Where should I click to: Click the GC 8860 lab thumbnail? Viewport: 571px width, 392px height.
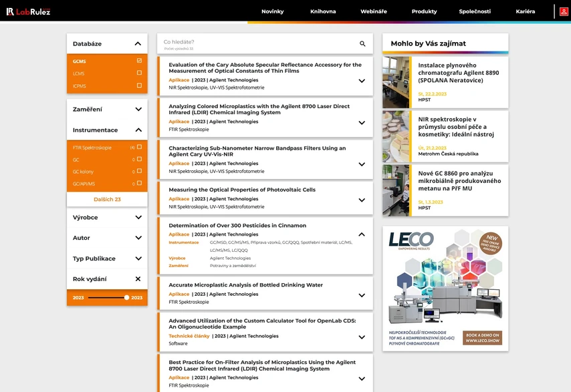(x=396, y=190)
